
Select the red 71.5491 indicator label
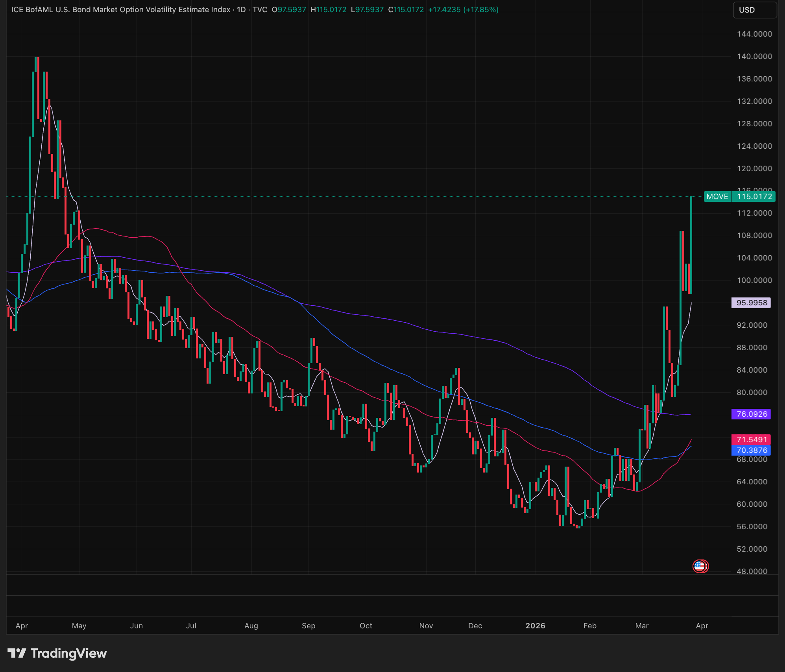click(x=751, y=439)
